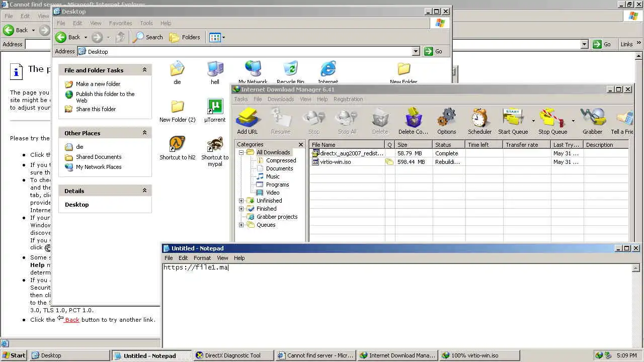Open the Downloads menu in IDM
The width and height of the screenshot is (644, 362).
(x=281, y=99)
